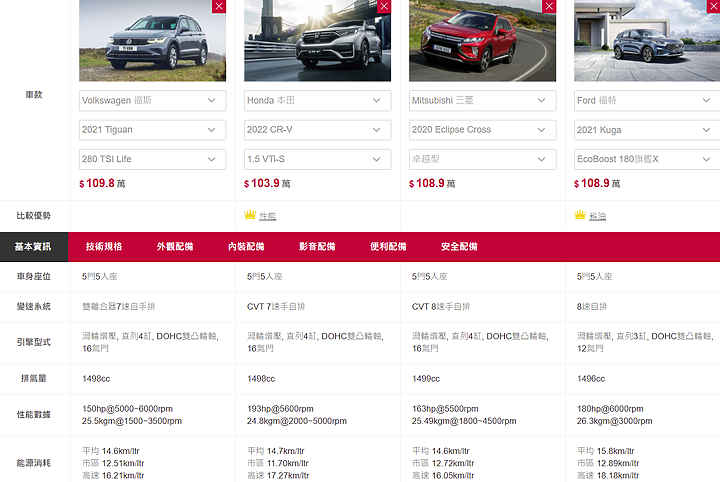Click the red Mitsubishi Eclipse Cross photo
Image resolution: width=720 pixels, height=482 pixels.
pyautogui.click(x=483, y=40)
